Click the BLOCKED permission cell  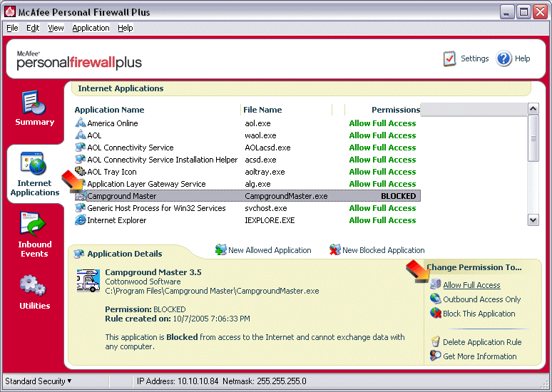click(x=398, y=196)
